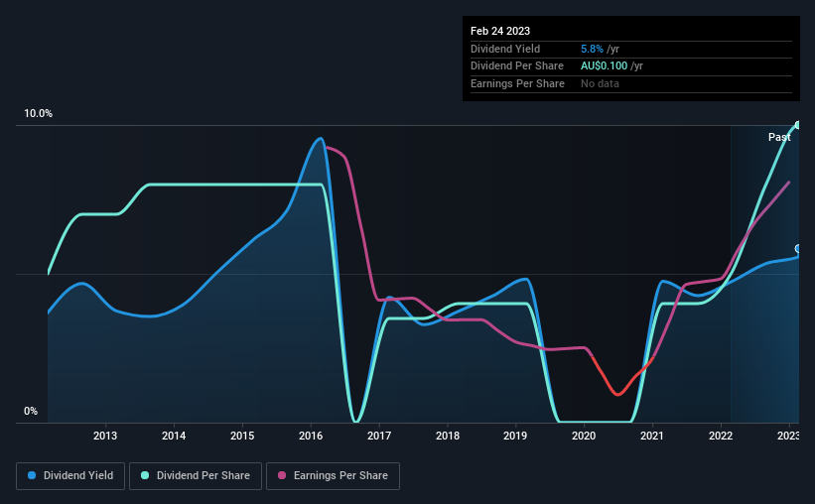Click the 'Feb 24 2023' tooltip date
Viewport: 815px width, 504px height.
point(500,31)
